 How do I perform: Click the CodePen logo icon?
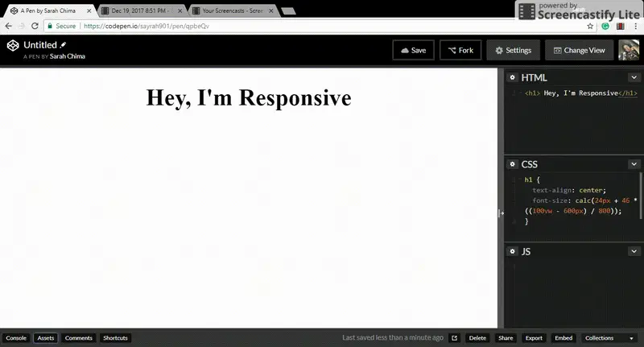pos(13,46)
